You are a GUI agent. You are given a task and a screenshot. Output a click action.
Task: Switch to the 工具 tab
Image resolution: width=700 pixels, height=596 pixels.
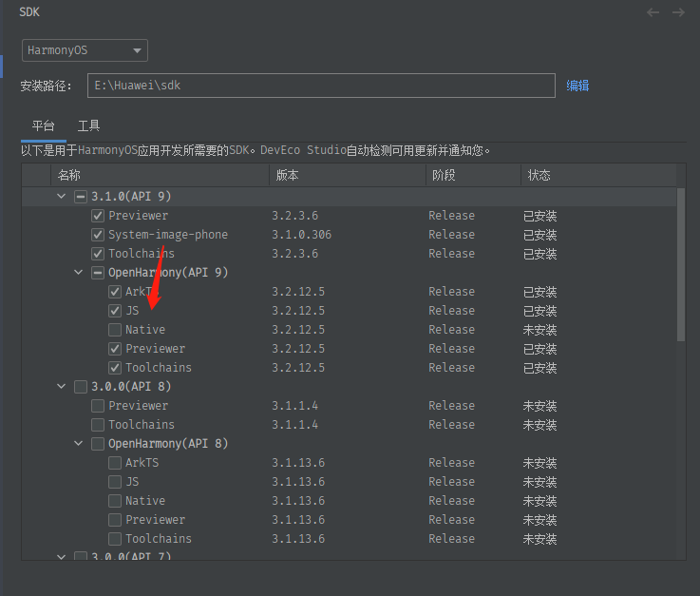click(x=88, y=126)
